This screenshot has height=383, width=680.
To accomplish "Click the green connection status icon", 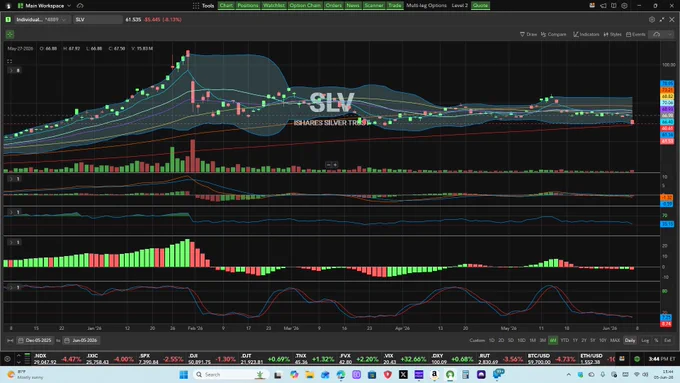I will tap(637, 359).
